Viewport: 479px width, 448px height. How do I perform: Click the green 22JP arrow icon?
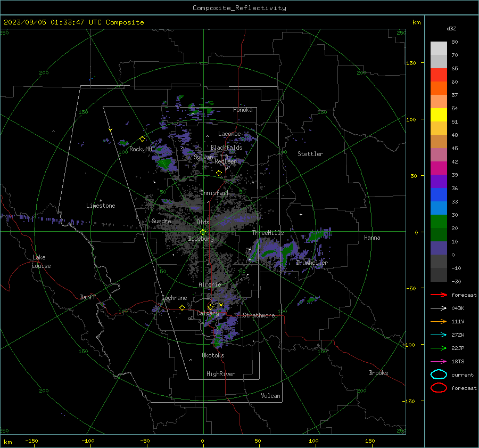coord(439,348)
